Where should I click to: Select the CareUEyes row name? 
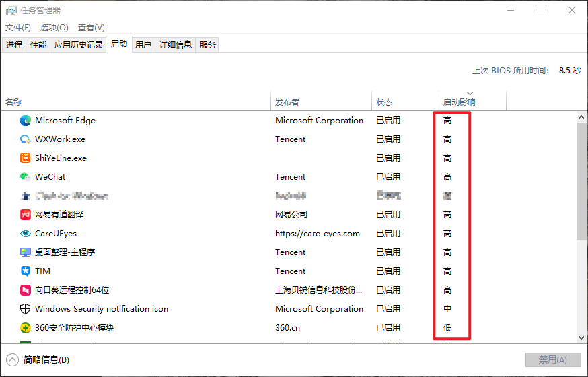(56, 234)
